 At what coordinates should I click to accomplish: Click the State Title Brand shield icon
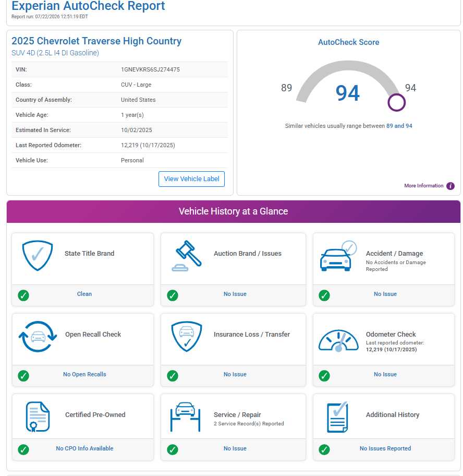pos(38,255)
